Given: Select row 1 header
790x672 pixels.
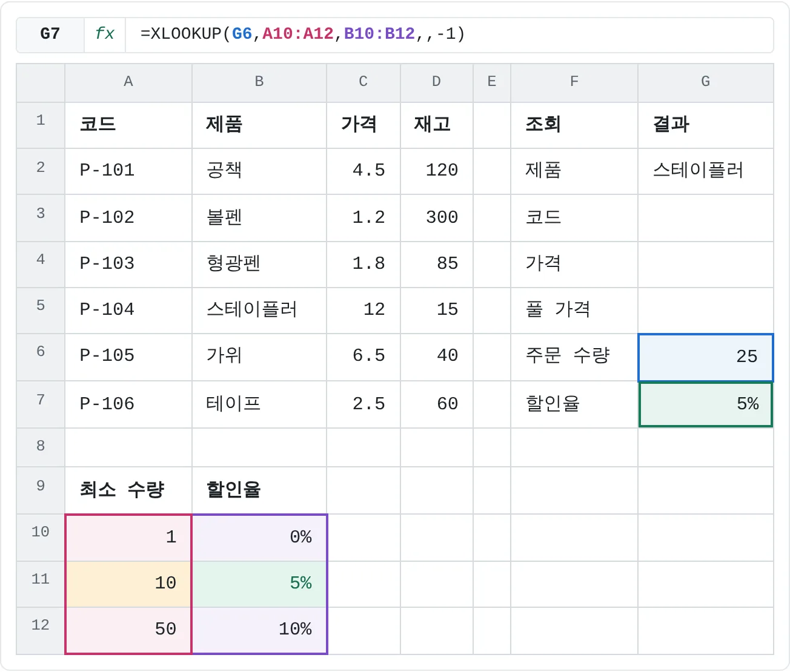Looking at the screenshot, I should click(x=41, y=125).
